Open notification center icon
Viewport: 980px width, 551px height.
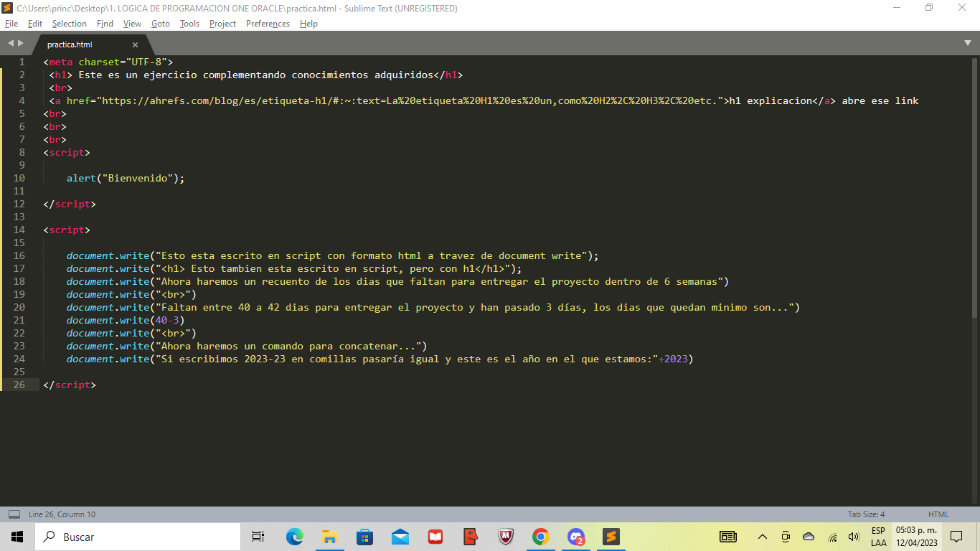(x=956, y=537)
